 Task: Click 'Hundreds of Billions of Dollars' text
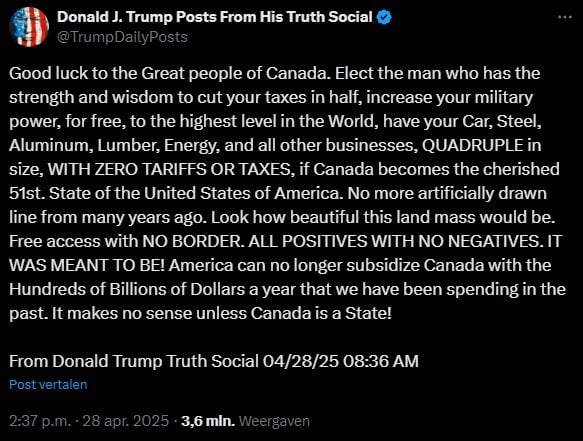tap(127, 289)
